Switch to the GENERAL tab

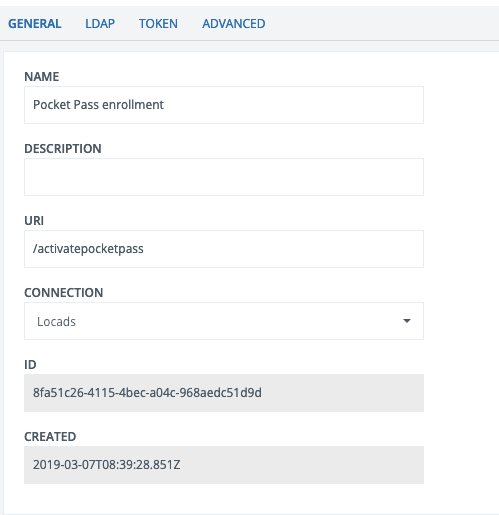click(x=35, y=24)
